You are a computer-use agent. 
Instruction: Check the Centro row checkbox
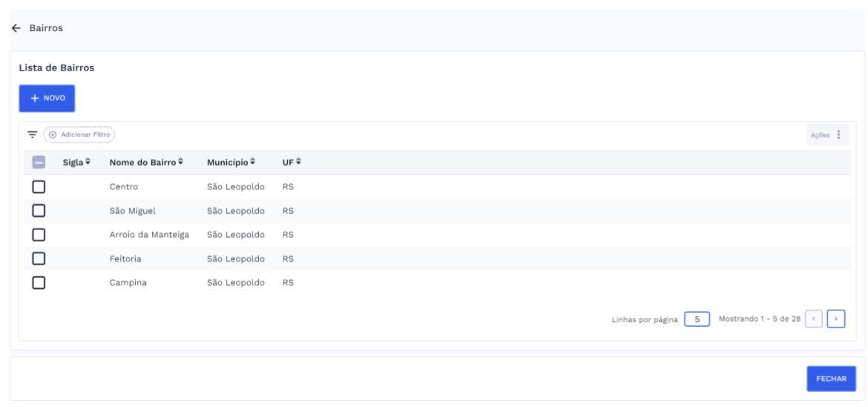pyautogui.click(x=39, y=186)
